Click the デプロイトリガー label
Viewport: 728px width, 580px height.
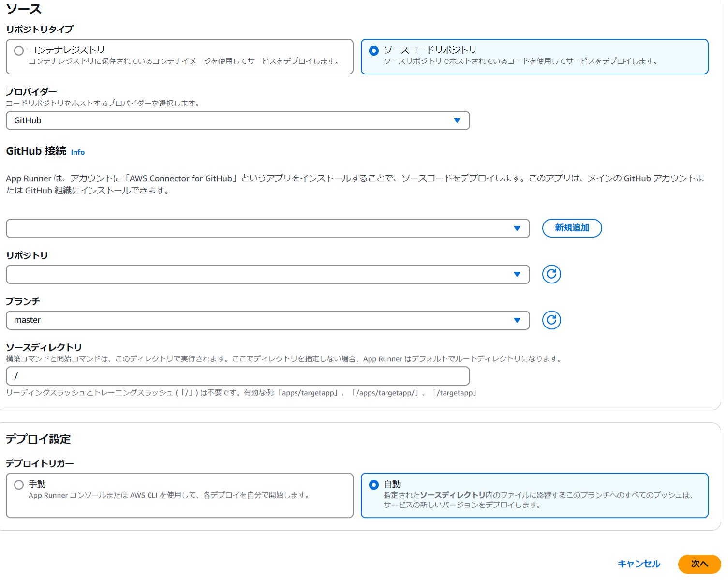coord(40,464)
